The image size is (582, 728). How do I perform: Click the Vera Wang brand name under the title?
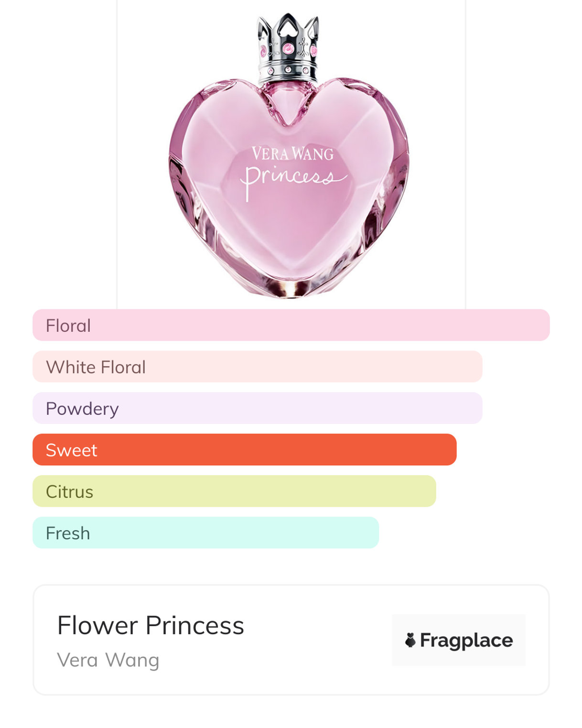pos(108,660)
